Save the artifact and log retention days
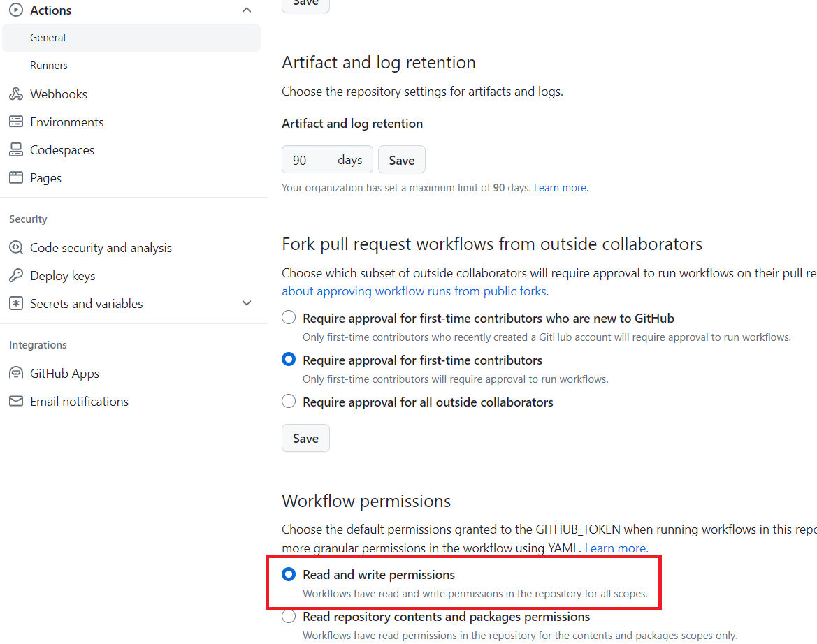The image size is (817, 644). [401, 160]
